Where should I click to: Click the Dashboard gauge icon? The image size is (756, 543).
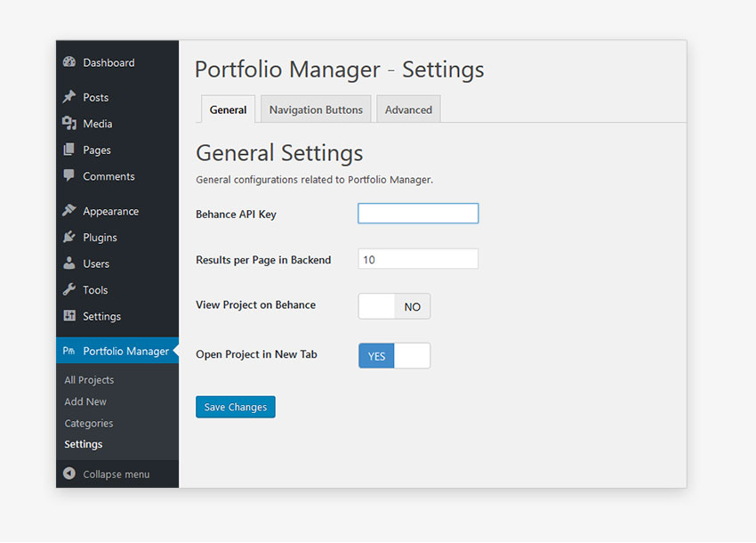coord(69,62)
